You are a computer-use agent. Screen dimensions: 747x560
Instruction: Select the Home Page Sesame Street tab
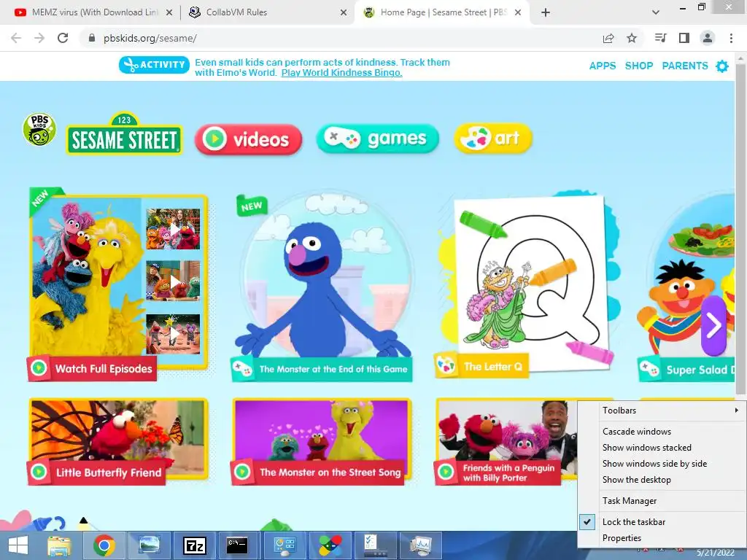point(443,12)
